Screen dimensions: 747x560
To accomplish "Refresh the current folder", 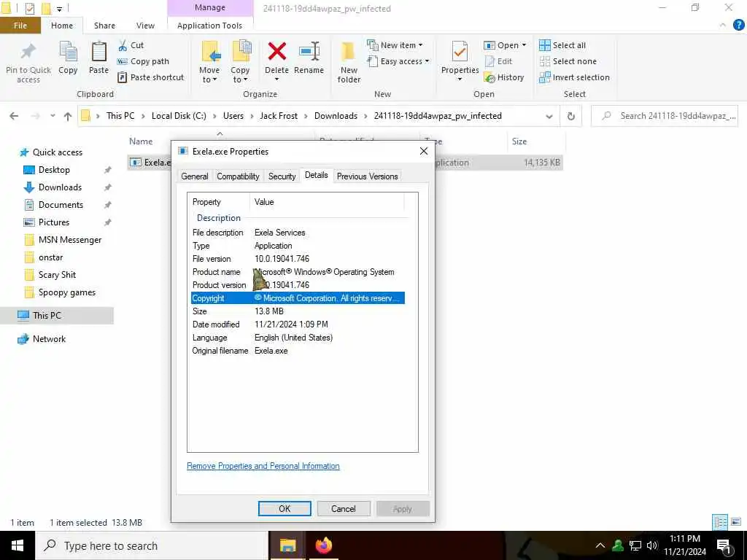I will click(570, 116).
